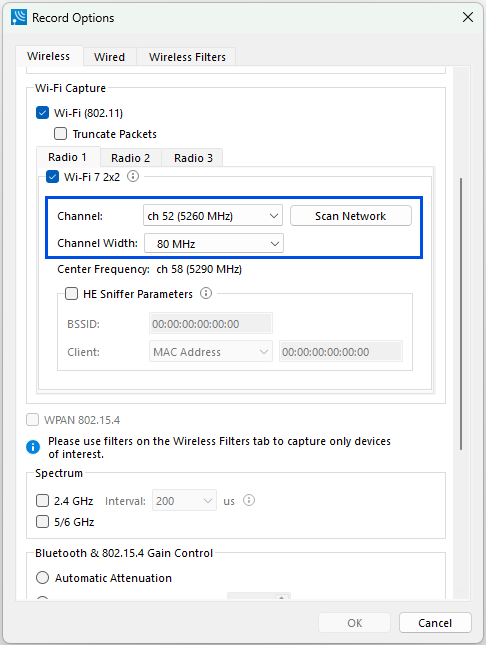Click the Scan Network button

351,216
